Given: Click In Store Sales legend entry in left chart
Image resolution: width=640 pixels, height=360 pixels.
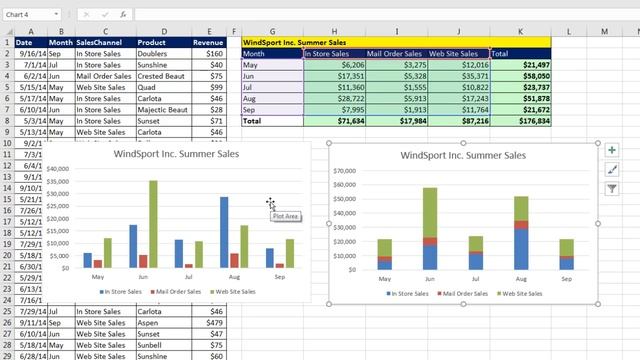Looking at the screenshot, I should coord(120,291).
